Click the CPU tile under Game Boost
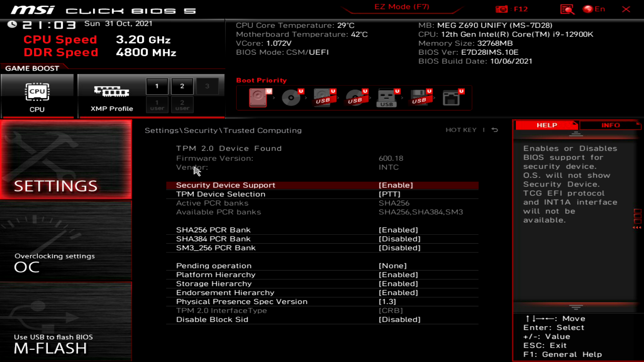Viewport: 644px width, 362px height. pos(37,96)
